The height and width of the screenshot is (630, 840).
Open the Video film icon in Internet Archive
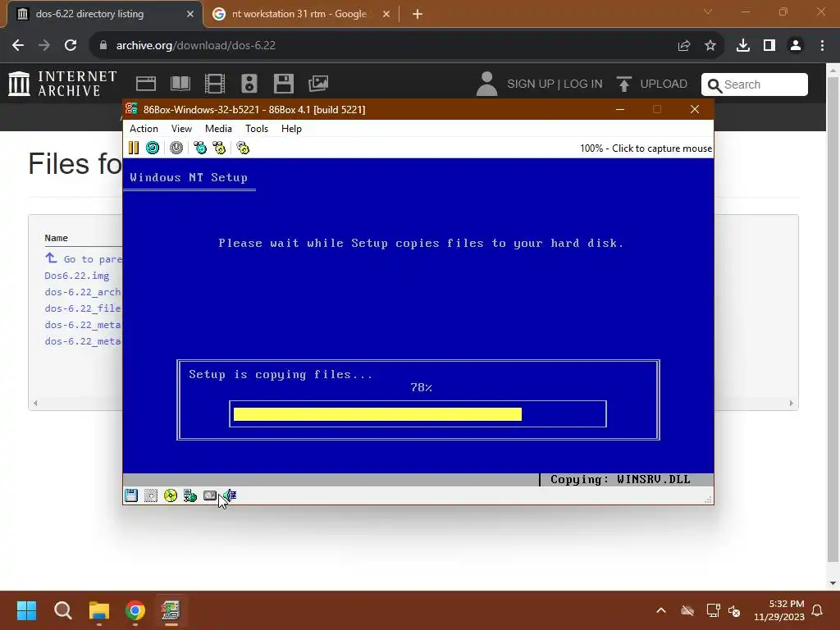(215, 84)
